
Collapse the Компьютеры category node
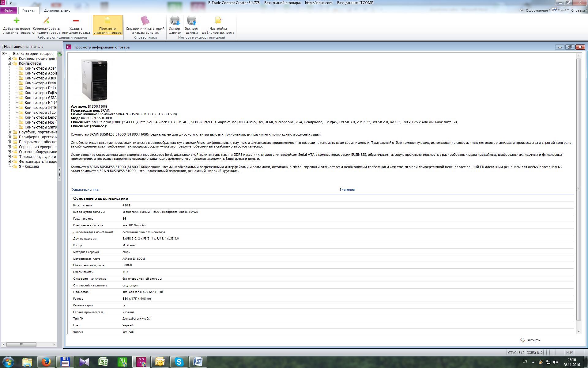9,63
